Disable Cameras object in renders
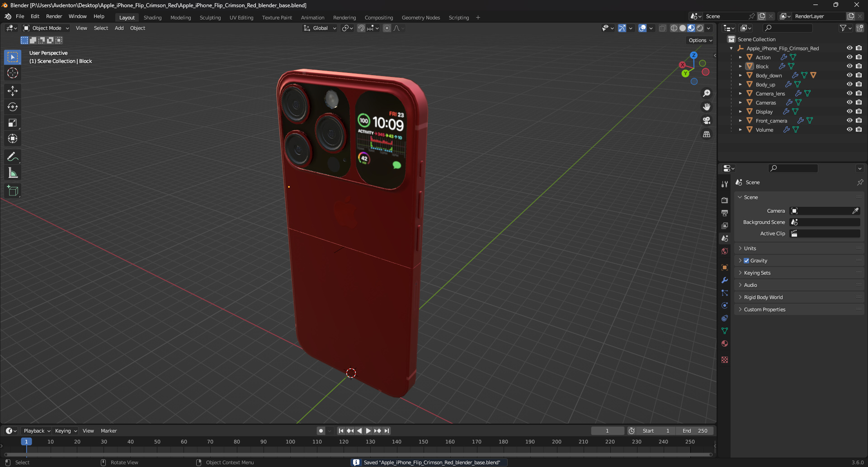Screen dimensions: 868x467 (859, 102)
